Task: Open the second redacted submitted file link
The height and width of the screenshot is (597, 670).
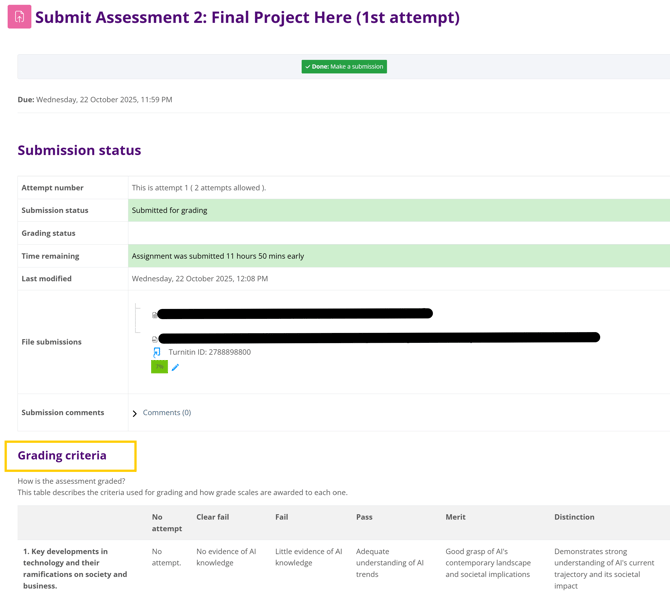Action: (x=378, y=338)
